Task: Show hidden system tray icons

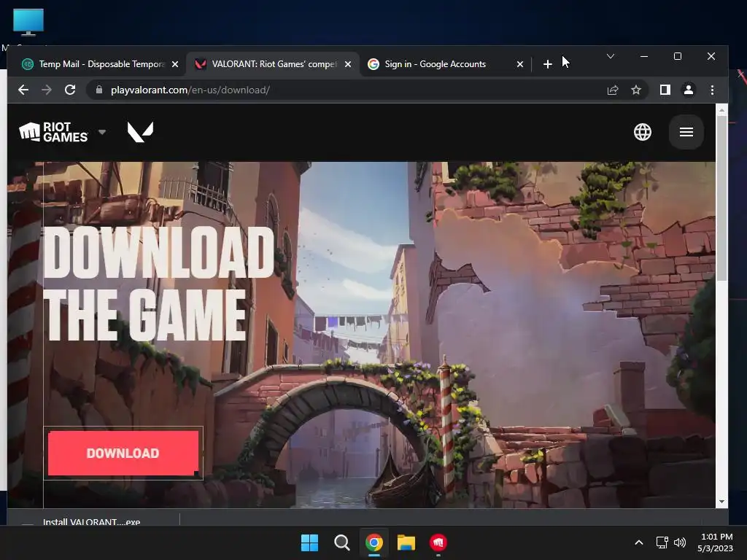Action: coord(639,542)
